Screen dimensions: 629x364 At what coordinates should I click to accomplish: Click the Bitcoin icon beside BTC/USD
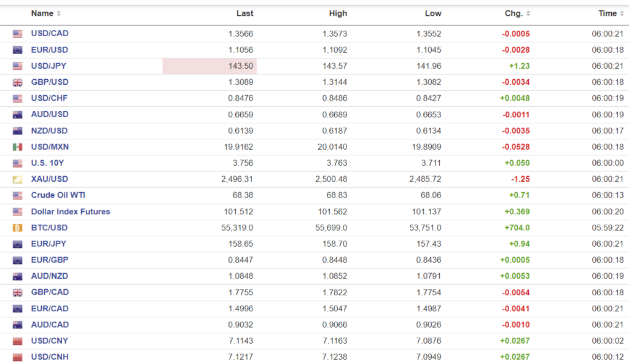pyautogui.click(x=17, y=228)
